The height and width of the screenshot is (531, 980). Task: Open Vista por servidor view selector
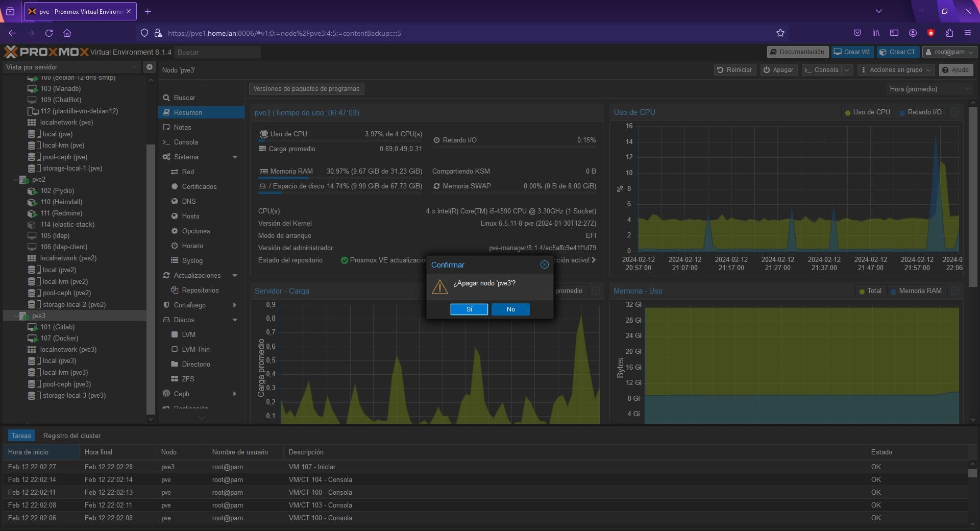pos(71,67)
